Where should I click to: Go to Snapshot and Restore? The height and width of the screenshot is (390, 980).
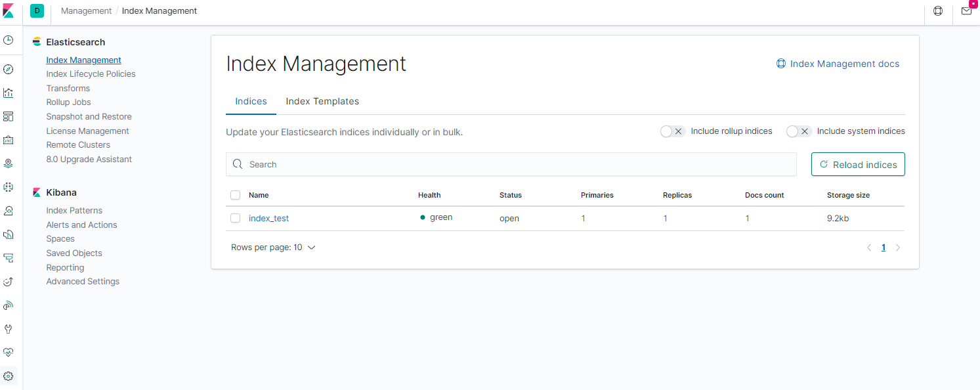[89, 117]
